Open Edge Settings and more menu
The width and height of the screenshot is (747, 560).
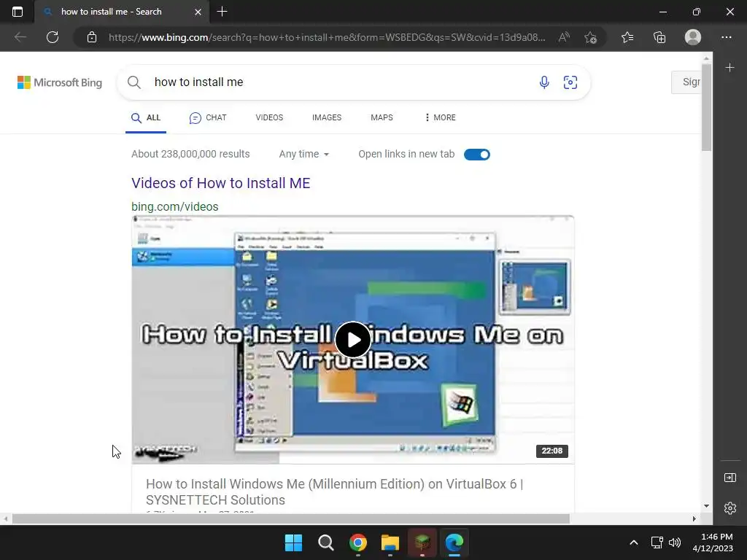pyautogui.click(x=726, y=37)
